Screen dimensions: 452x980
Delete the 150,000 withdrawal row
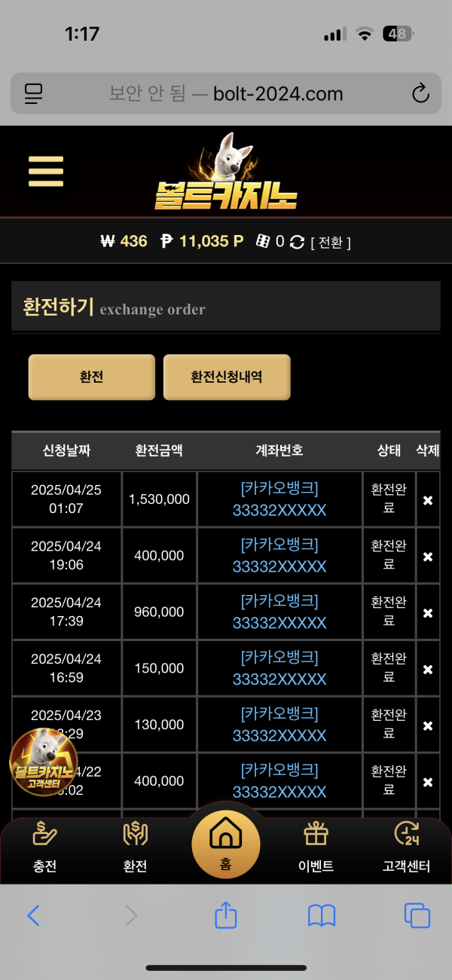click(428, 670)
